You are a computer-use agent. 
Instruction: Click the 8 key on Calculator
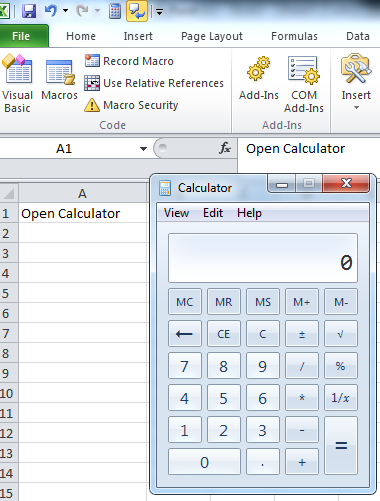point(224,366)
